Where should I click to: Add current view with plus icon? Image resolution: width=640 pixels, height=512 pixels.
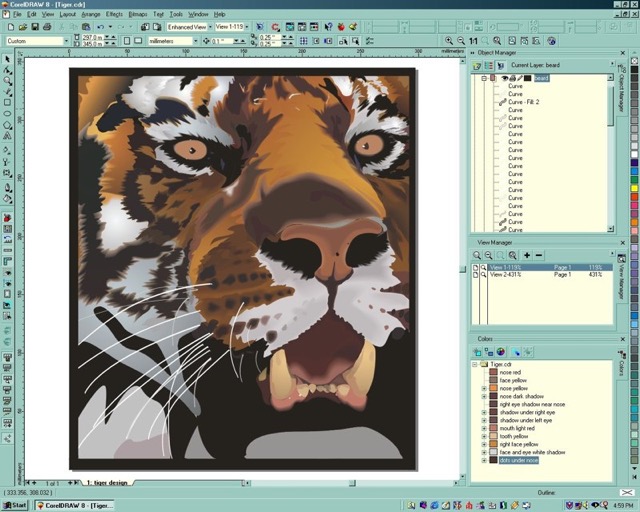[527, 256]
